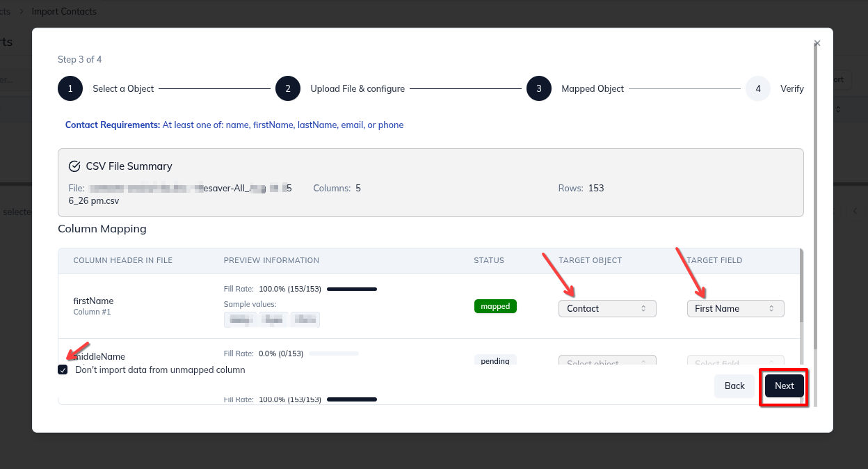Viewport: 868px width, 469px height.
Task: Click the Import Contacts breadcrumb item
Action: pyautogui.click(x=64, y=11)
